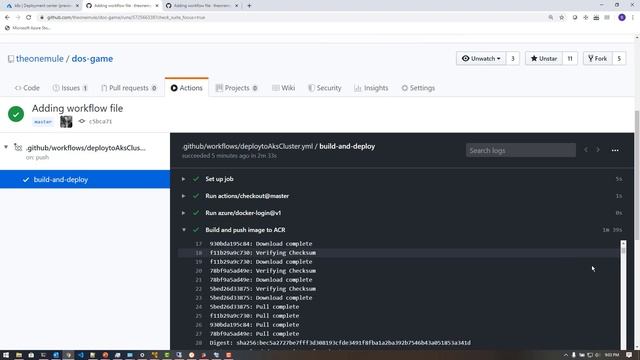
Task: Click the page vertical scrollbar
Action: 637,176
